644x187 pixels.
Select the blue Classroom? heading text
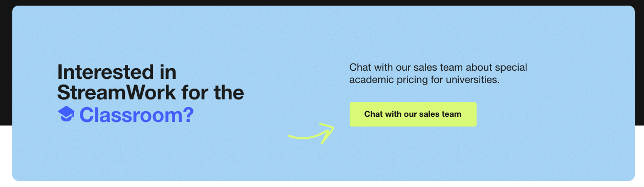pyautogui.click(x=137, y=115)
